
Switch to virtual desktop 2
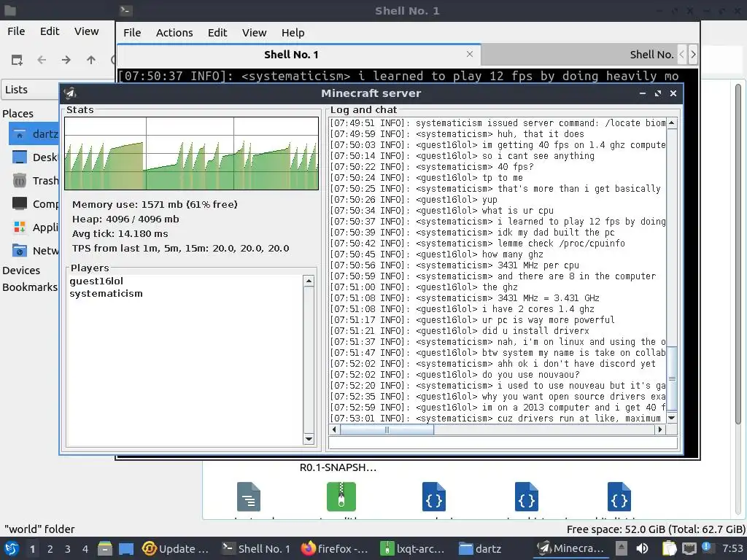(50, 549)
